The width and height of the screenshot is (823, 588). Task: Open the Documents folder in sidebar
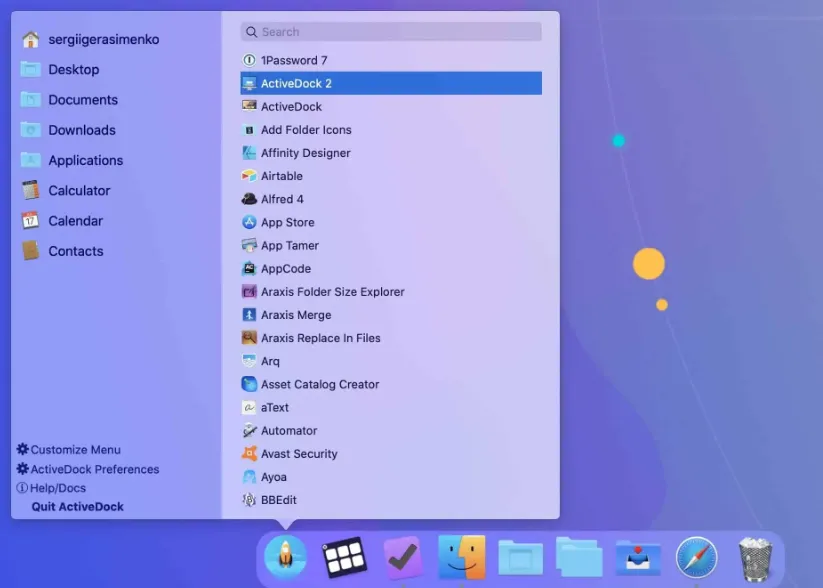click(x=69, y=100)
